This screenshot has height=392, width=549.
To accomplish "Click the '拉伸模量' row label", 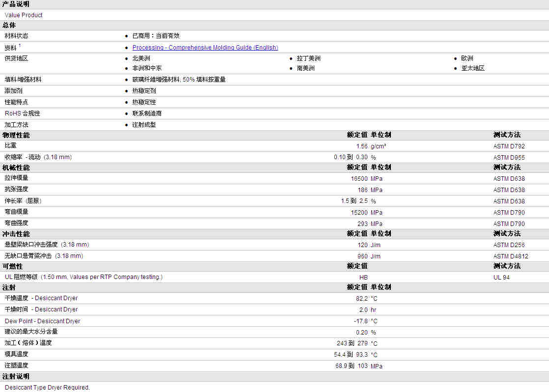I will (16, 178).
